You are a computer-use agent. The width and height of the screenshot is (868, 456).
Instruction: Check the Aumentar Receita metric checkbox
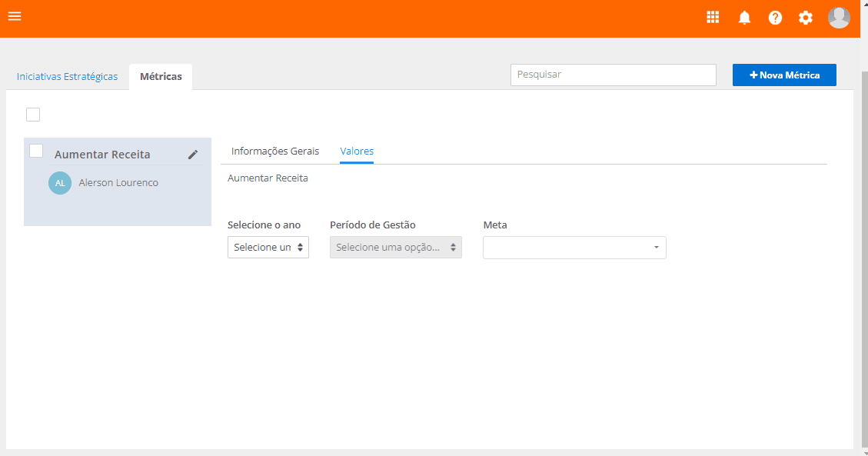point(36,151)
